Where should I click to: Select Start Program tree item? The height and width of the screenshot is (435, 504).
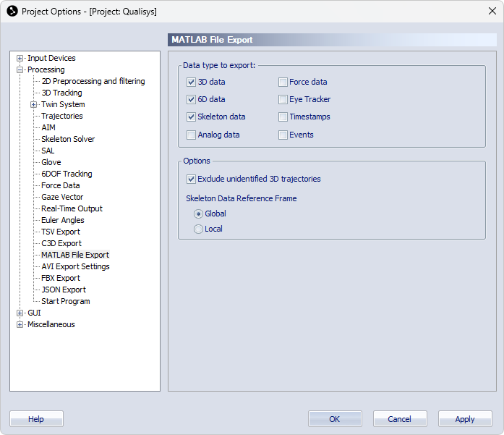click(66, 301)
